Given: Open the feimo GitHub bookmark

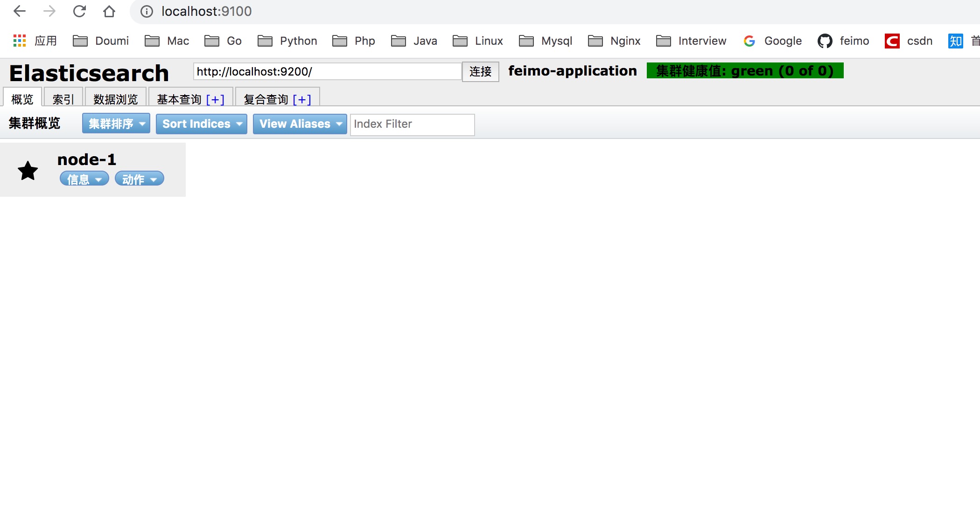Looking at the screenshot, I should coord(844,41).
